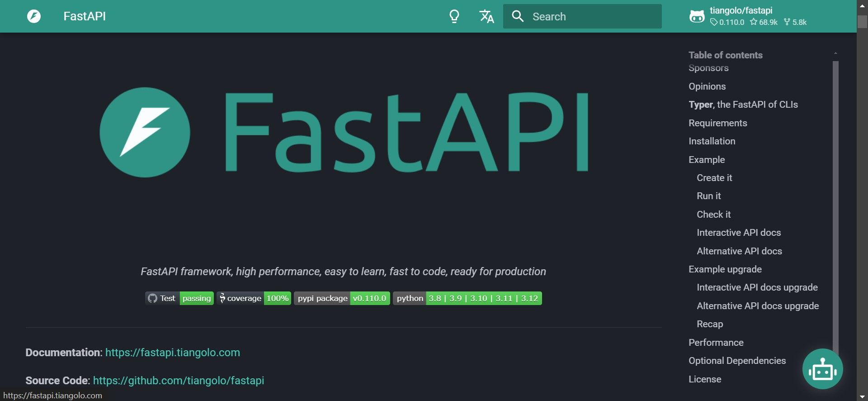Click the large FastAPI banner image
Screen dimensions: 868x401
[x=344, y=132]
